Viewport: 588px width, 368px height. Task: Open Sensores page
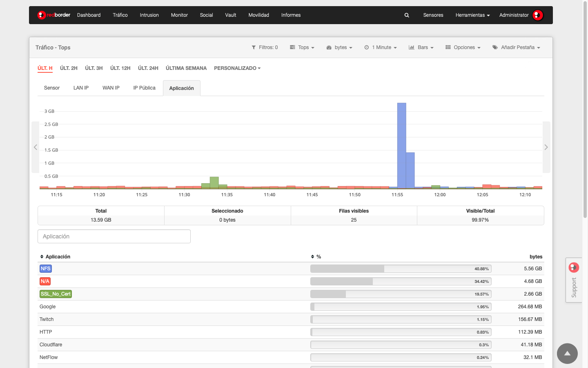(433, 15)
